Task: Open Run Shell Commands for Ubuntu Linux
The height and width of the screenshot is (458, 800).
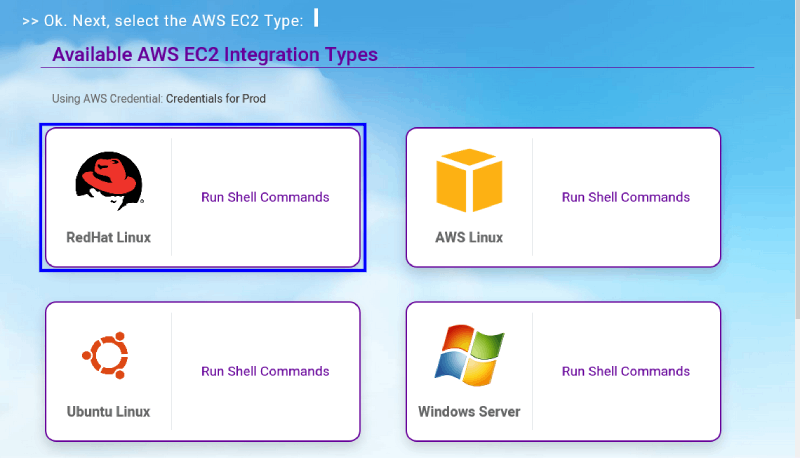Action: 265,371
